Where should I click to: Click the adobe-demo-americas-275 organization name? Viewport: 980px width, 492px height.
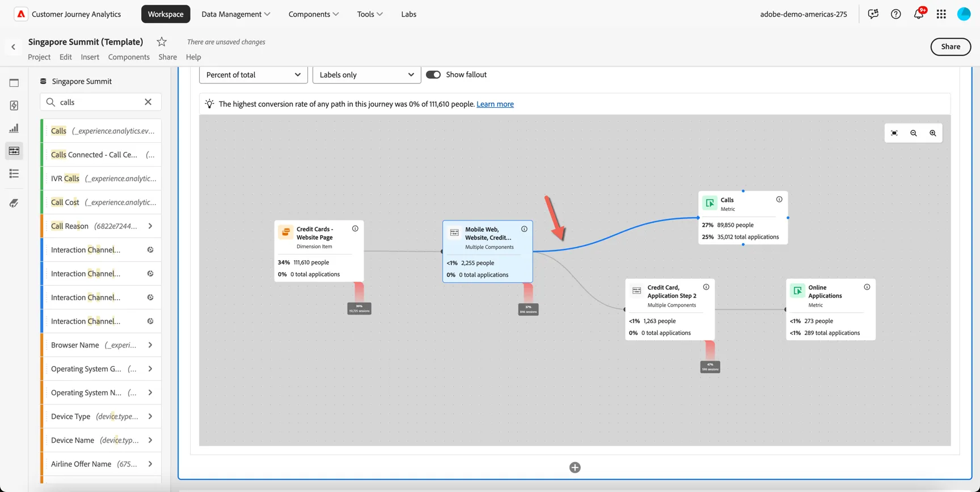(804, 14)
